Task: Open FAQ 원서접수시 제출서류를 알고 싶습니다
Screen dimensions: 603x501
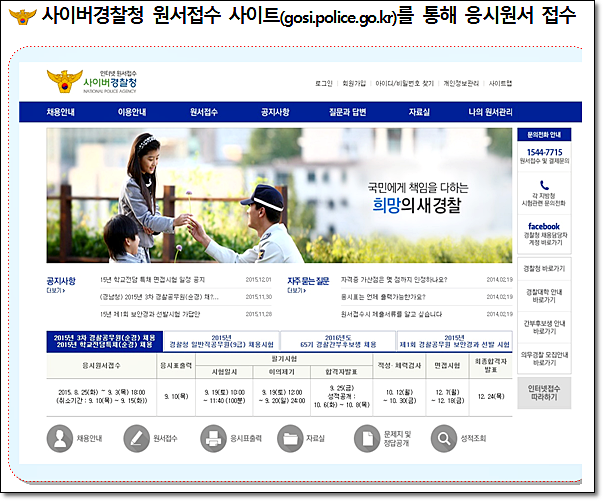Action: pyautogui.click(x=391, y=314)
